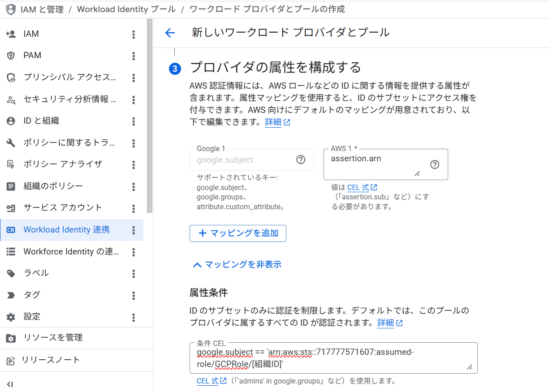Click the 属性条件 heading text
The height and width of the screenshot is (392, 549).
pos(209,293)
